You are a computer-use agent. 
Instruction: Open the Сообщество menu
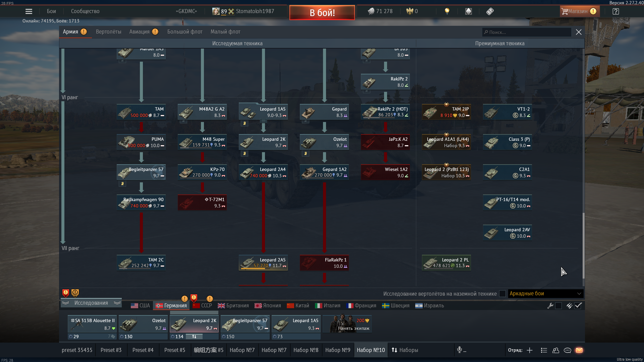(85, 11)
